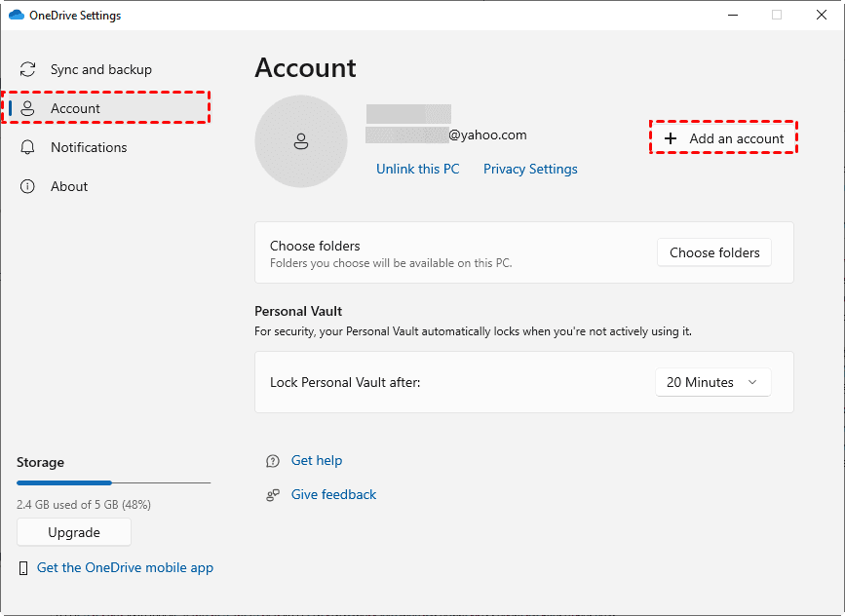Click the Account person icon in sidebar
The width and height of the screenshot is (845, 616).
tap(28, 108)
